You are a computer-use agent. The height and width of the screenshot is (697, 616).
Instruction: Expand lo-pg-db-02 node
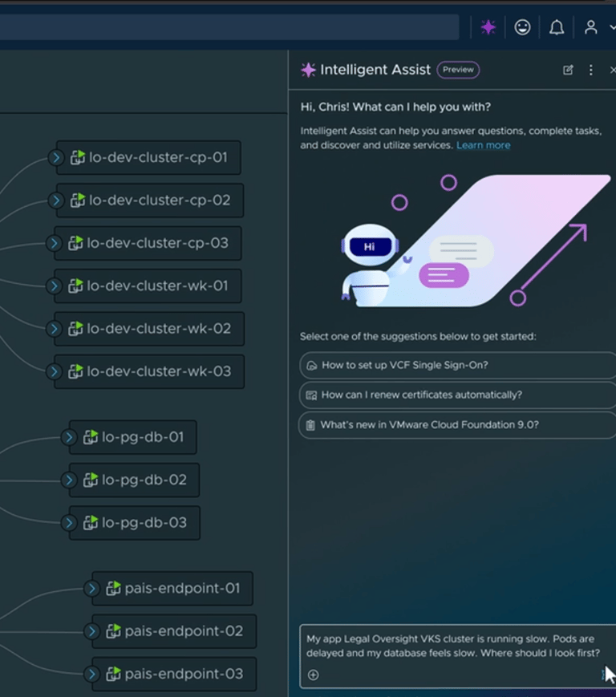click(x=69, y=480)
